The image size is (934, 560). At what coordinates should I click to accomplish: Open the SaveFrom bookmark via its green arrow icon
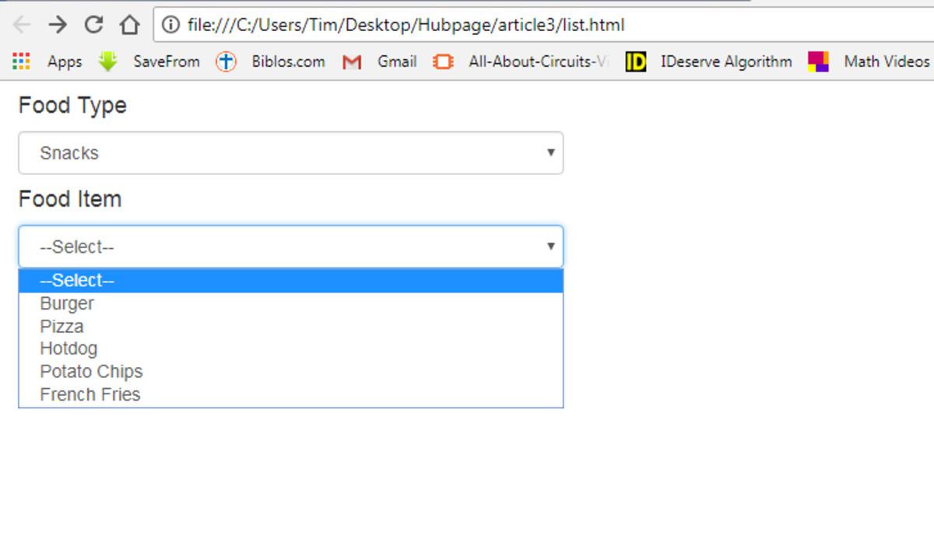pos(107,61)
